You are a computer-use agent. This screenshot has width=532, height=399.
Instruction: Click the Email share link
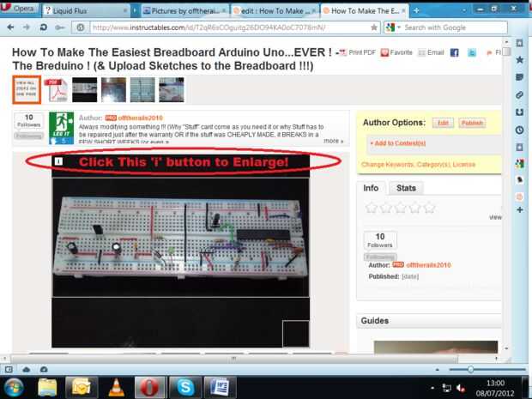[431, 52]
